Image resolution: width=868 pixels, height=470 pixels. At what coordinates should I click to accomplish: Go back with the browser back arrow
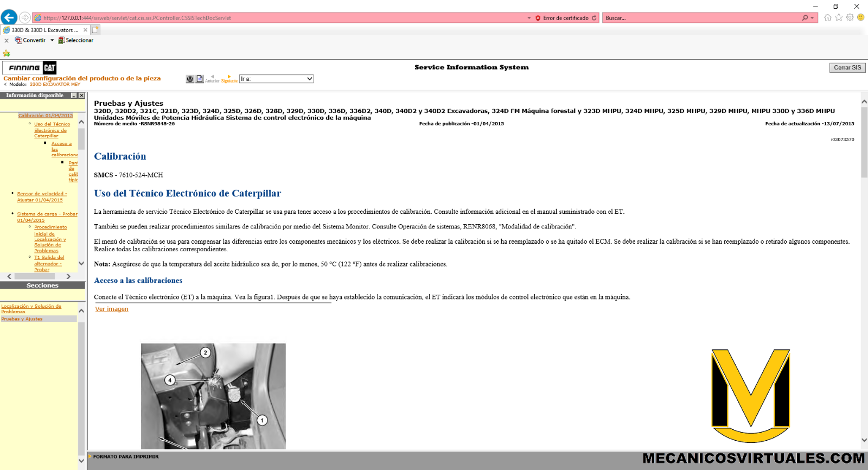tap(9, 17)
